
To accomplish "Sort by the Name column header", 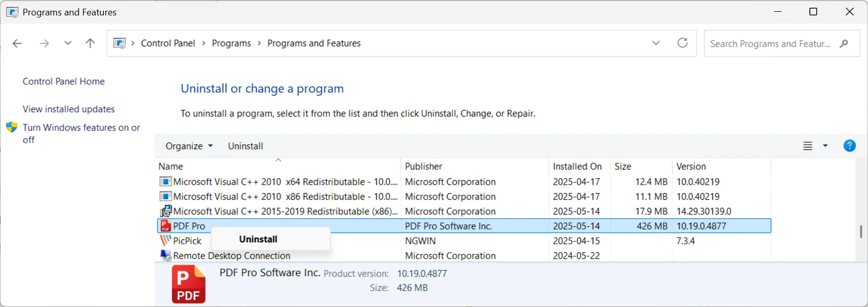I will [x=278, y=166].
